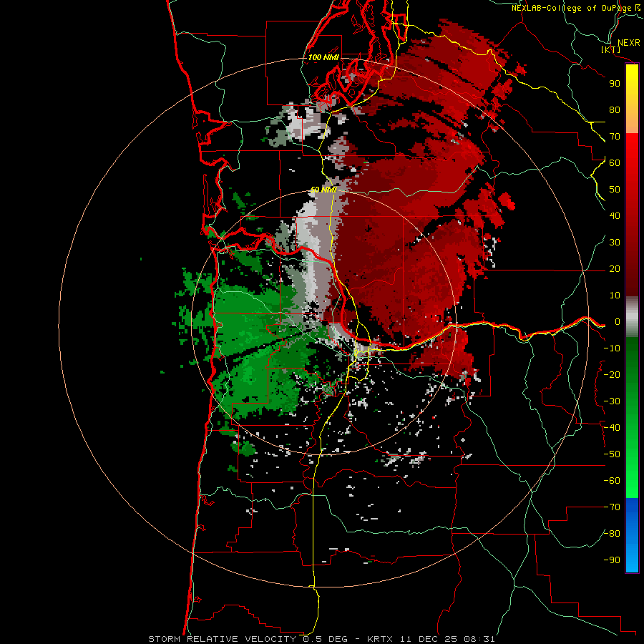Screen dimensions: 644x644
Task: Select the 0 value on the velocity scale
Action: tap(618, 321)
